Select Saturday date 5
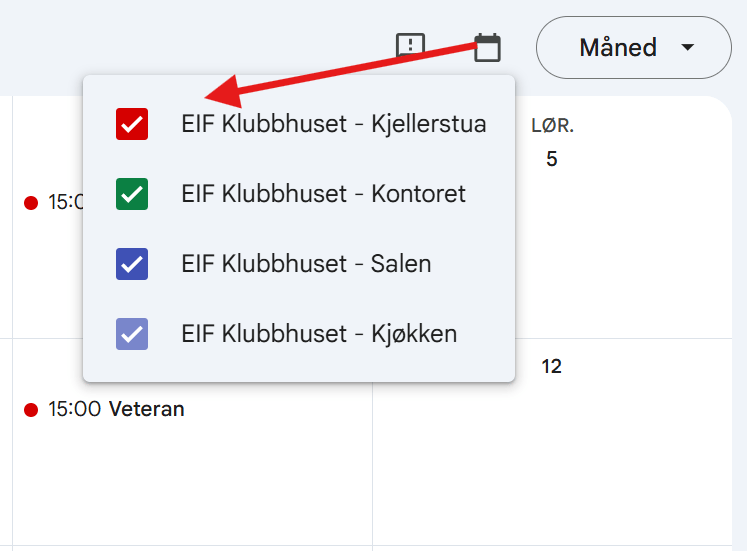This screenshot has width=747, height=551. (x=552, y=159)
